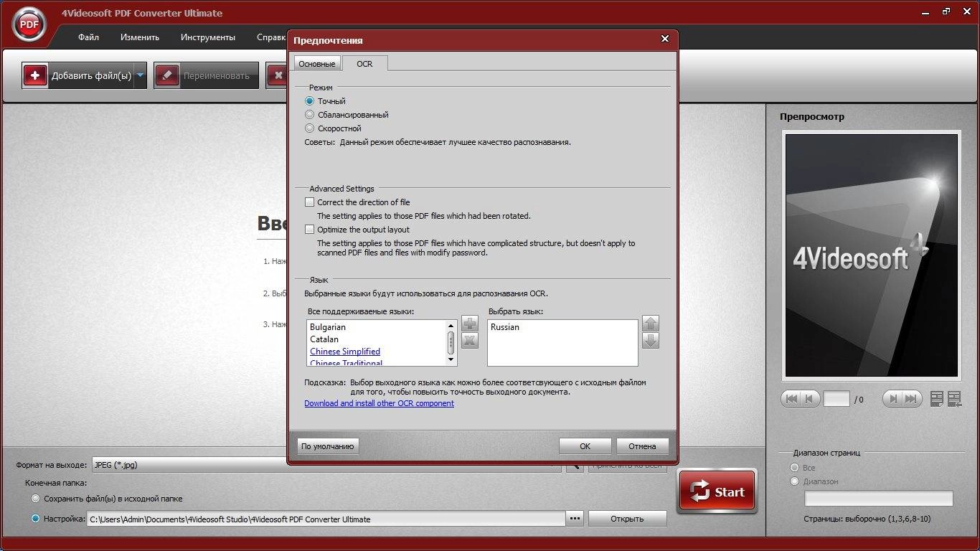Screen dimensions: 980x551
Task: Click the page range input field
Action: [879, 499]
